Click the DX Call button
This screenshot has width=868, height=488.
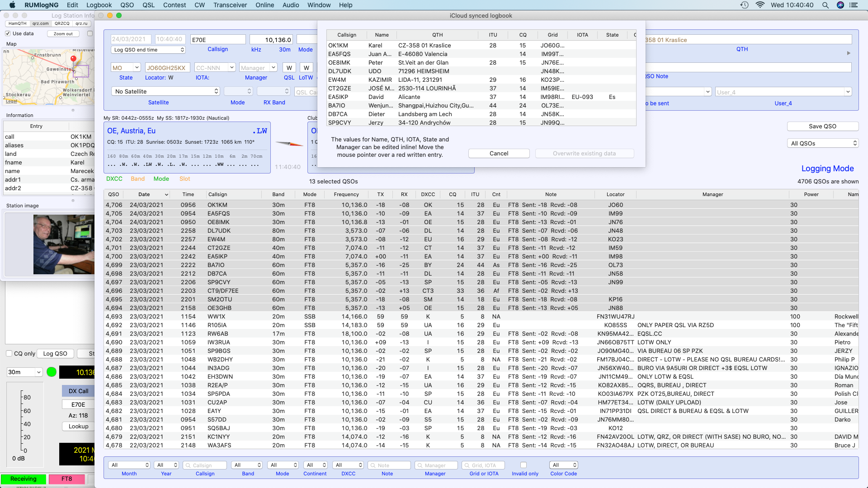click(x=78, y=391)
